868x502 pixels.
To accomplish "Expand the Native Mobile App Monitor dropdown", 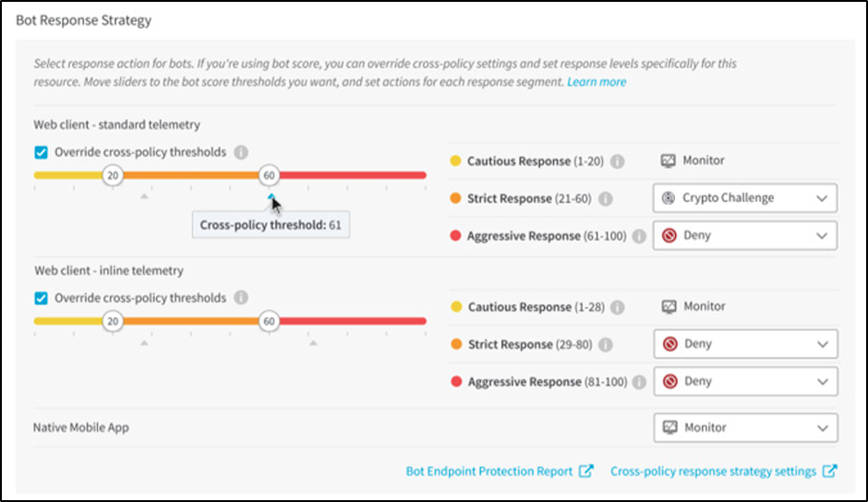I will [x=745, y=427].
